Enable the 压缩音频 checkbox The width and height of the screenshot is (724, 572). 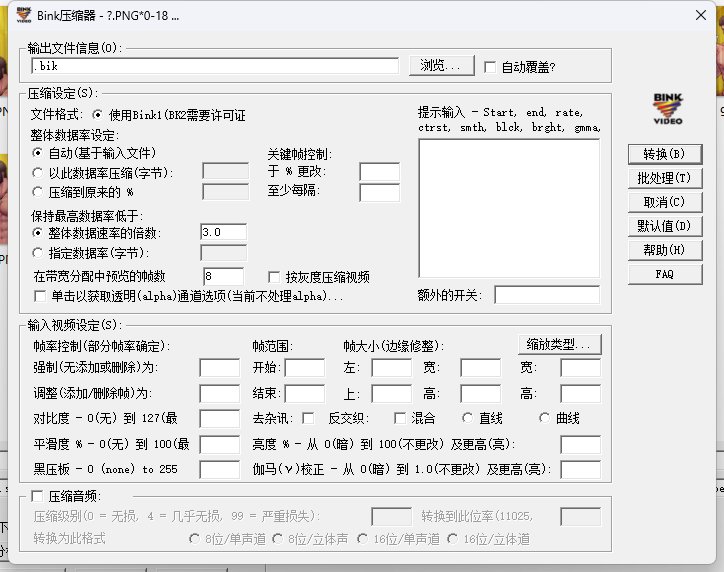tap(37, 496)
